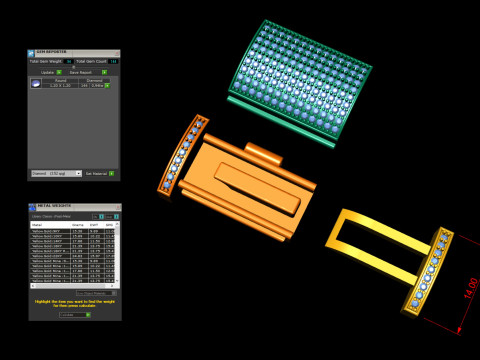Click the Gem Reporter window icon

click(31, 53)
